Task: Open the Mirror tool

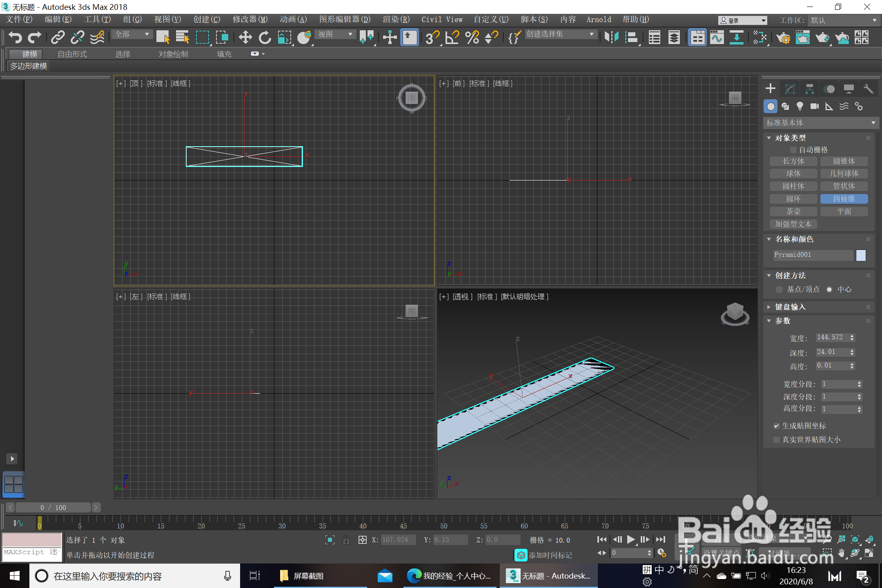Action: (x=611, y=38)
